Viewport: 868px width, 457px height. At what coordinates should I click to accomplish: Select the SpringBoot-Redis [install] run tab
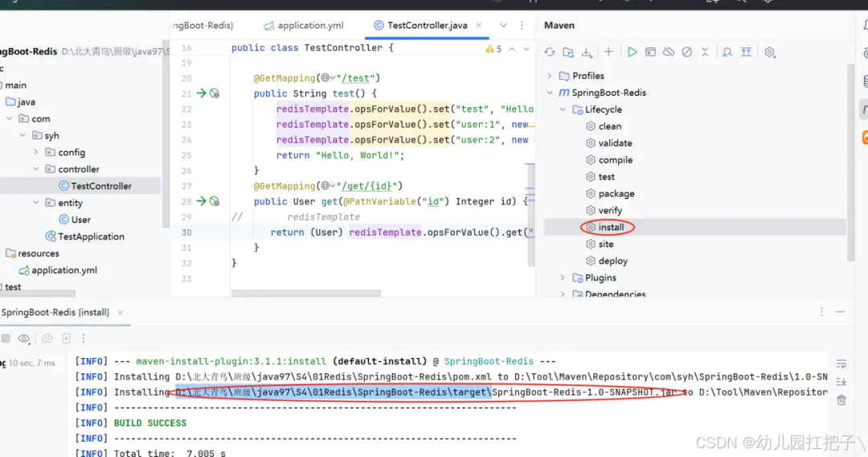tap(55, 312)
